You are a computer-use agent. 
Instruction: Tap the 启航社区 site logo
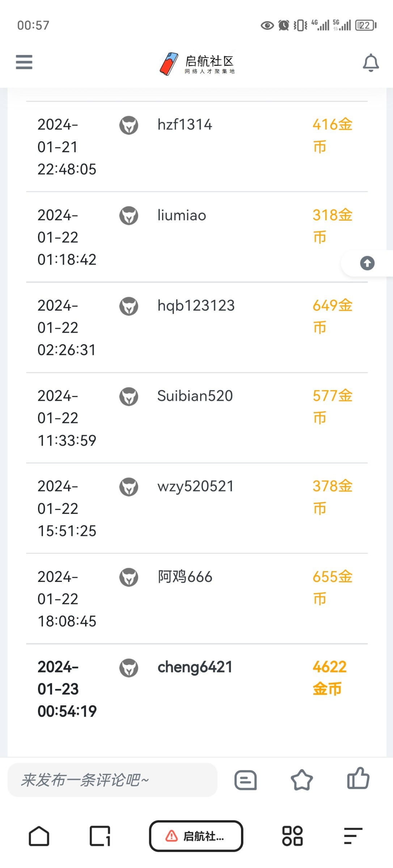[197, 64]
